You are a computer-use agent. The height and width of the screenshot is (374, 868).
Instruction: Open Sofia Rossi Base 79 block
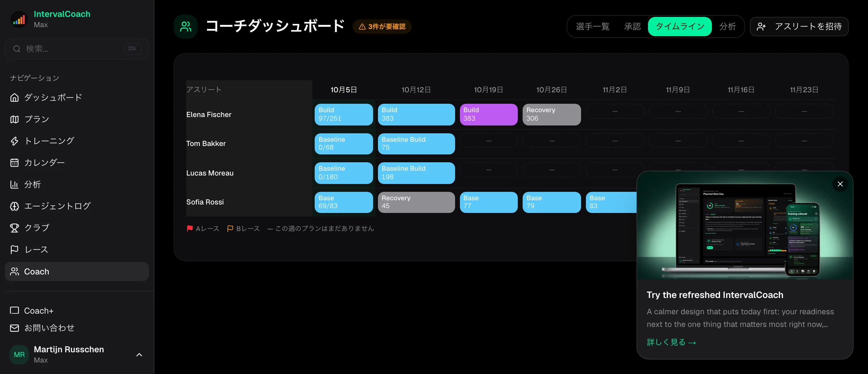(x=552, y=202)
